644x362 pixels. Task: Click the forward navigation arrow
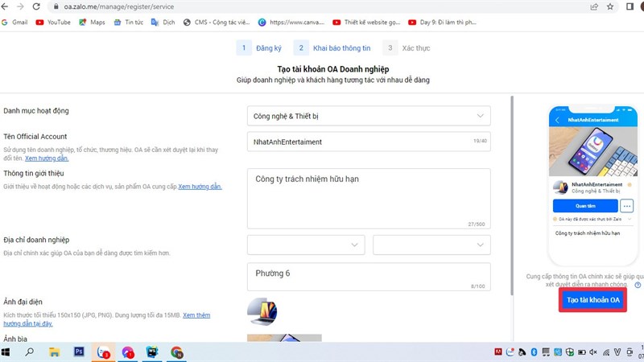(x=20, y=6)
